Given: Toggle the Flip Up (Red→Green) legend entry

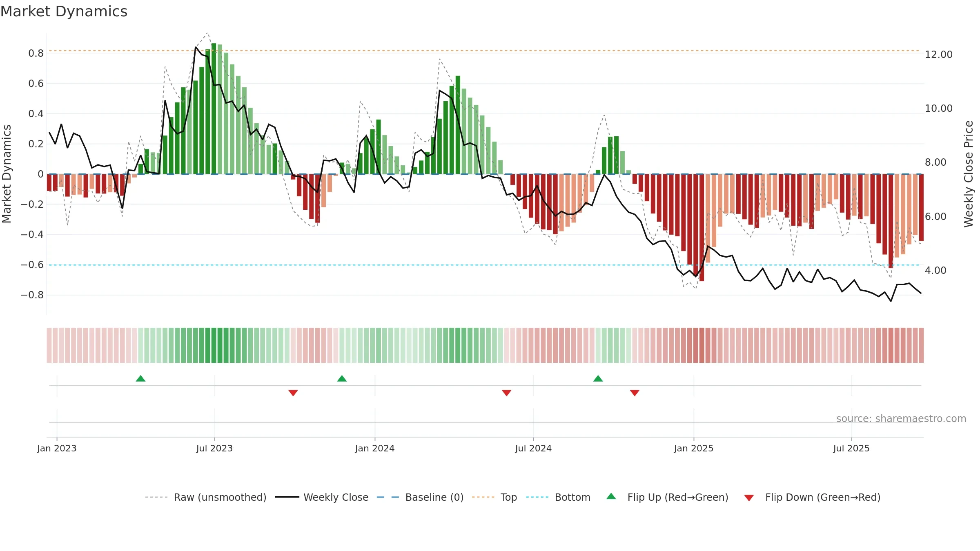Looking at the screenshot, I should (x=667, y=497).
